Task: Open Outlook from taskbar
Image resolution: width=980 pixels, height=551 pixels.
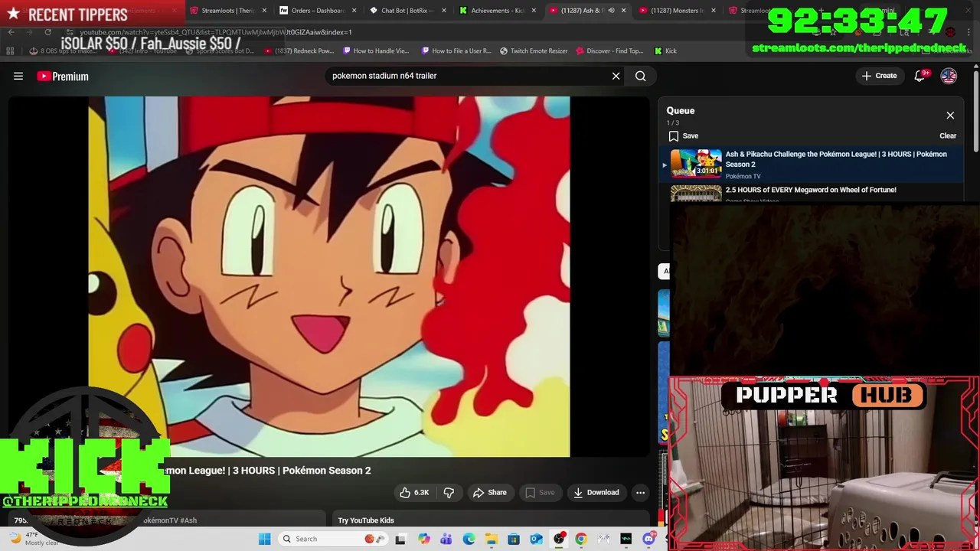Action: coord(536,539)
